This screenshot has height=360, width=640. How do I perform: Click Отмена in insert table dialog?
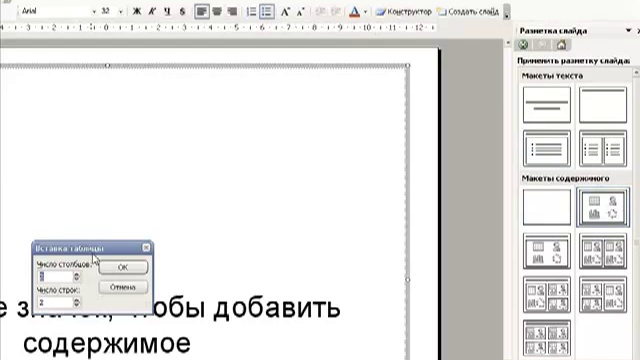[123, 287]
